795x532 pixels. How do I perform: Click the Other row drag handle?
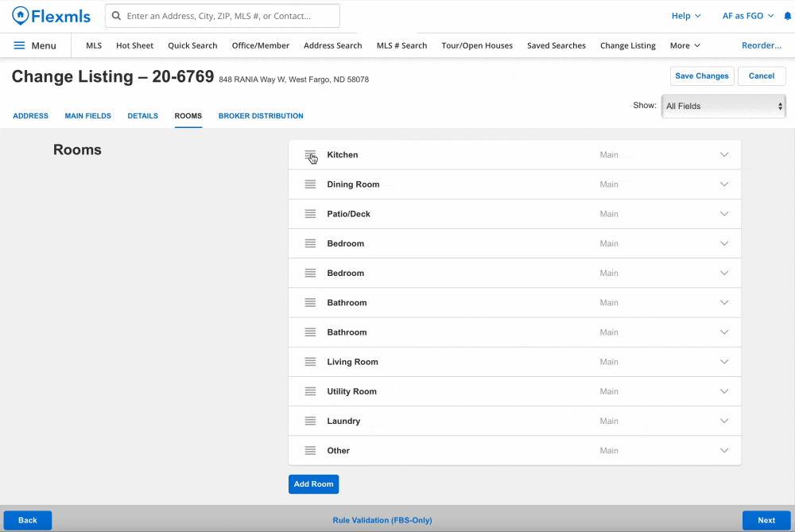click(x=310, y=451)
